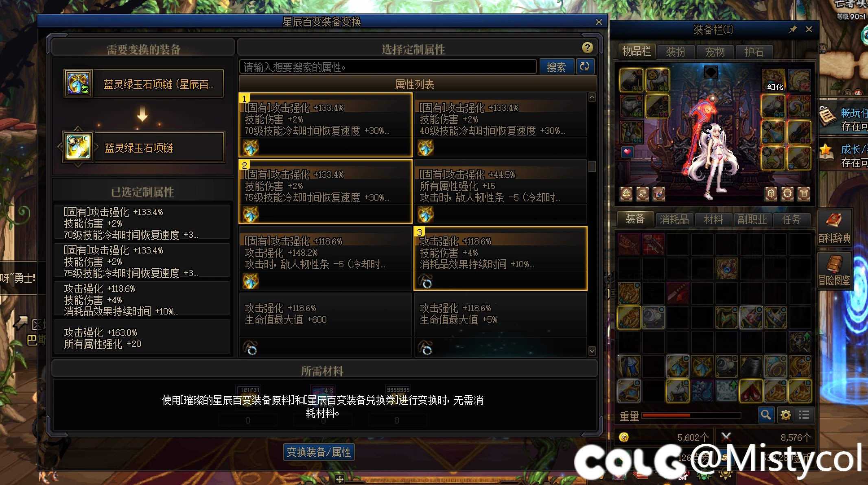This screenshot has width=868, height=485.
Task: Click attribute list scroll down arrow
Action: [x=592, y=351]
